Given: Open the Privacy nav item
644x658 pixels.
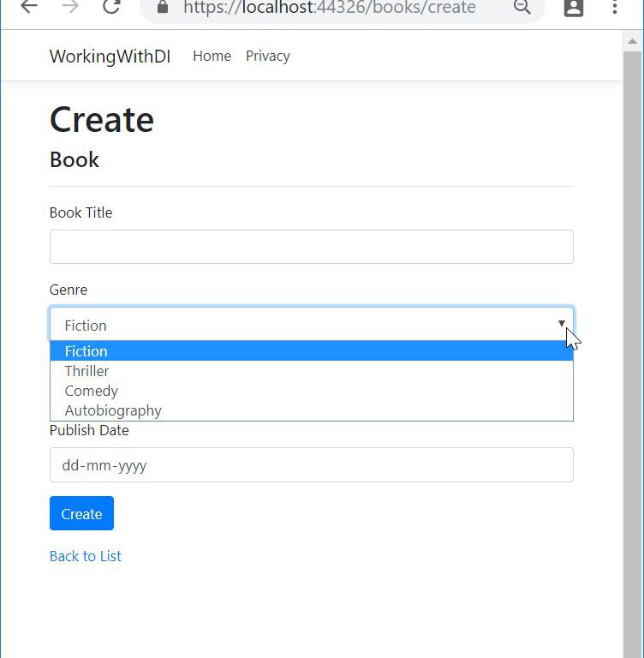Looking at the screenshot, I should pos(267,57).
